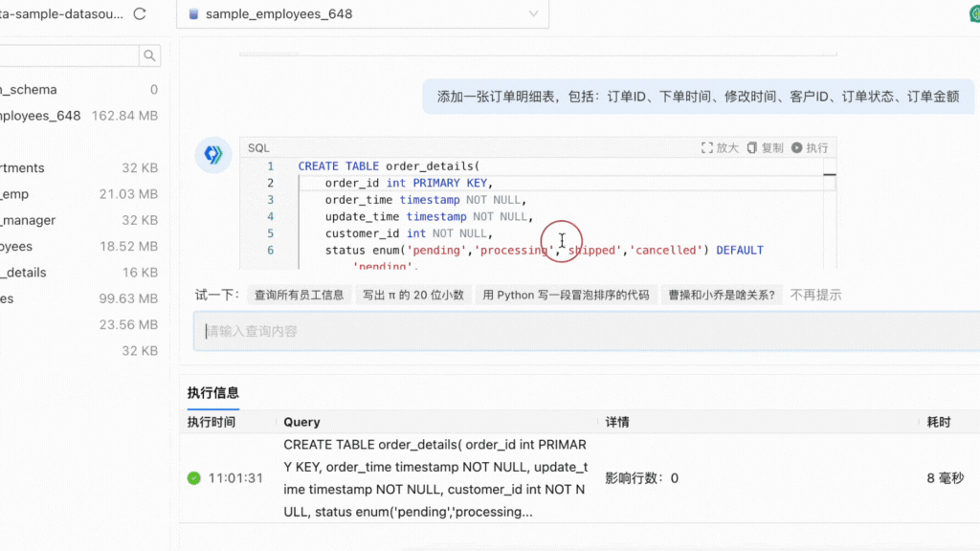Viewport: 980px width, 551px height.
Task: Click the 详情 column header
Action: click(x=617, y=422)
